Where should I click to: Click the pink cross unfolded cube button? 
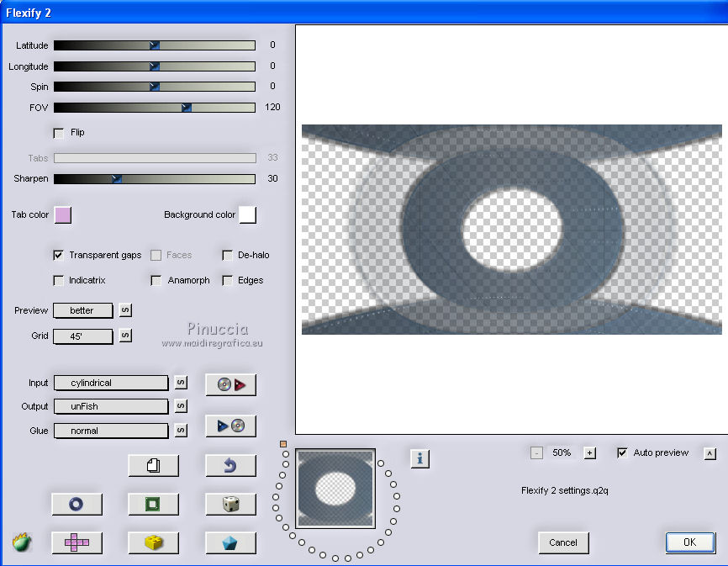[76, 542]
